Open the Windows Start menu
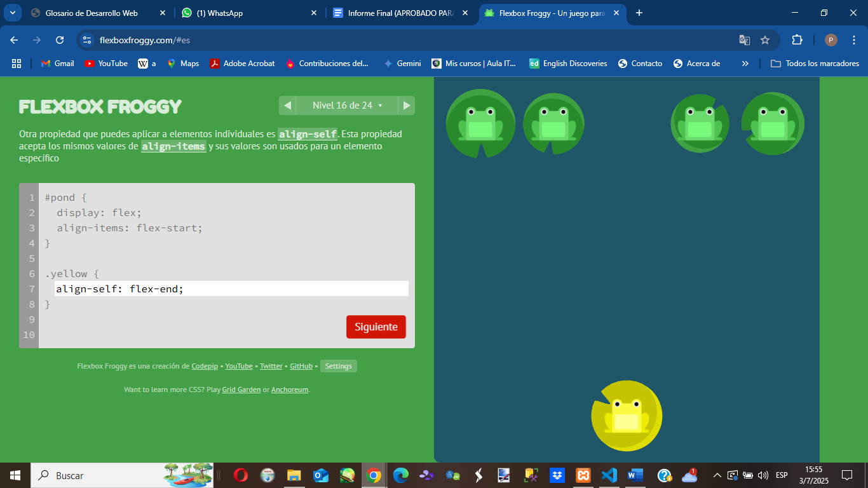 click(x=15, y=475)
